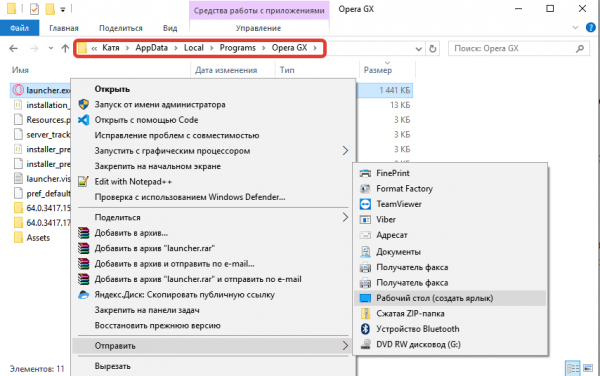Click the WinRAR icon beside Добавить в архив...
This screenshot has height=376, width=600.
(x=83, y=233)
